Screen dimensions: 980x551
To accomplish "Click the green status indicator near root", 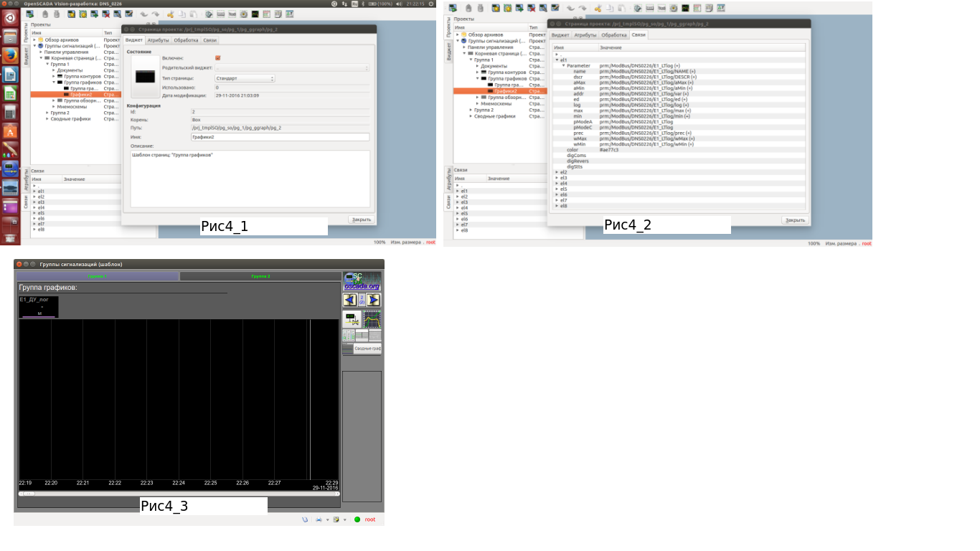I will (357, 519).
